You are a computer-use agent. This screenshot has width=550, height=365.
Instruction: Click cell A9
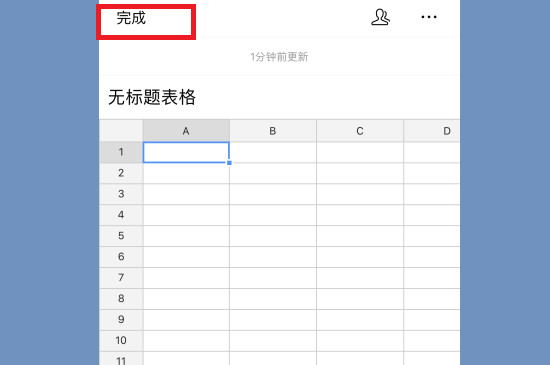(186, 320)
